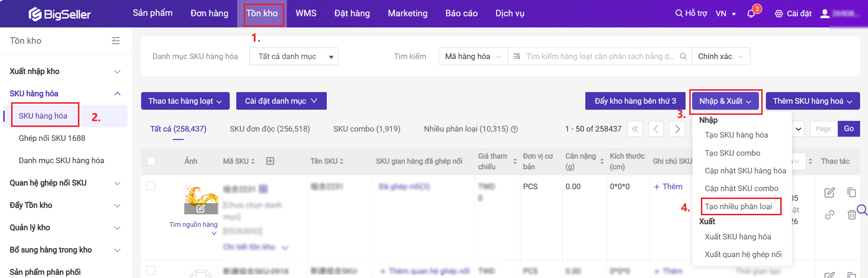Click the link icon in first row
The width and height of the screenshot is (868, 278).
(x=829, y=215)
